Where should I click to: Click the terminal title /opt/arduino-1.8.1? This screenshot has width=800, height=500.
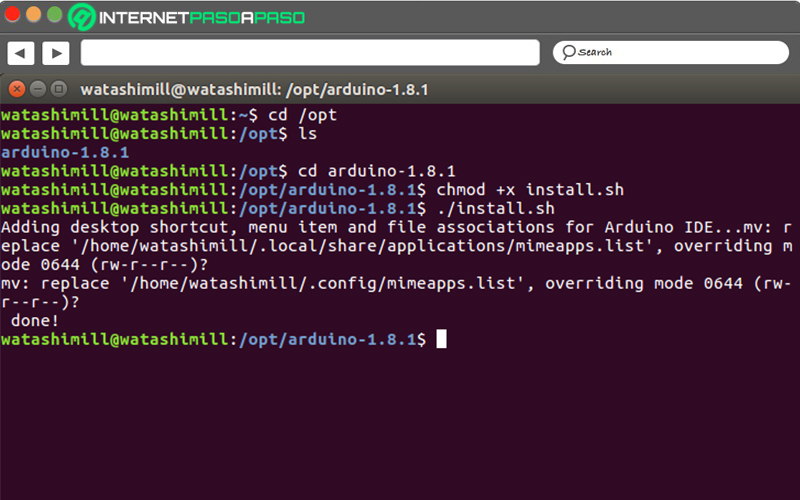pos(357,90)
